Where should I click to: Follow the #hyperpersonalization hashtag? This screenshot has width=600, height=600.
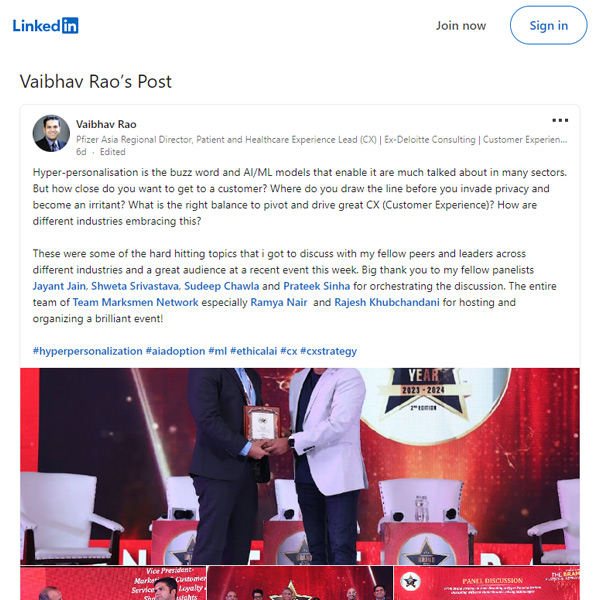pyautogui.click(x=87, y=351)
